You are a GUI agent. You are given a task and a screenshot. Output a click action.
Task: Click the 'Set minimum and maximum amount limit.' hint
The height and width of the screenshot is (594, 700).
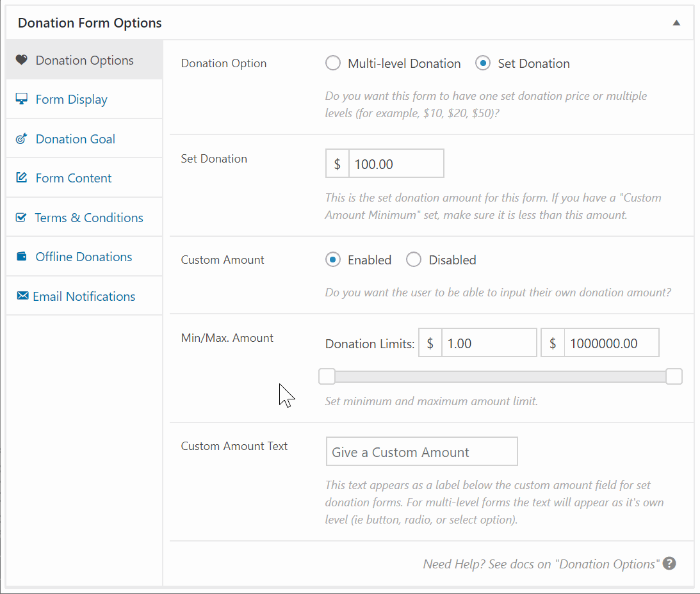(431, 401)
